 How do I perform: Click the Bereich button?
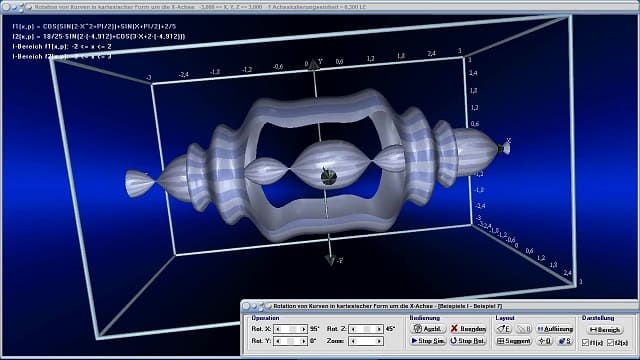605,329
